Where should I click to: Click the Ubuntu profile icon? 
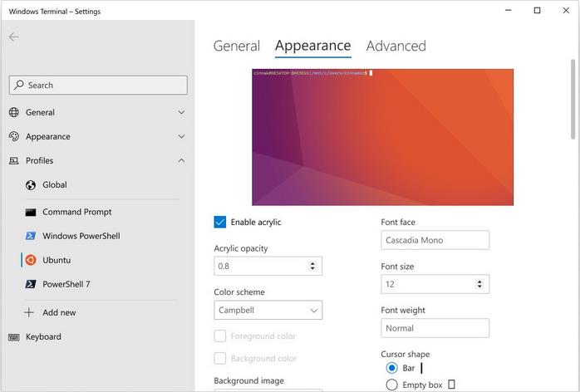tap(31, 260)
